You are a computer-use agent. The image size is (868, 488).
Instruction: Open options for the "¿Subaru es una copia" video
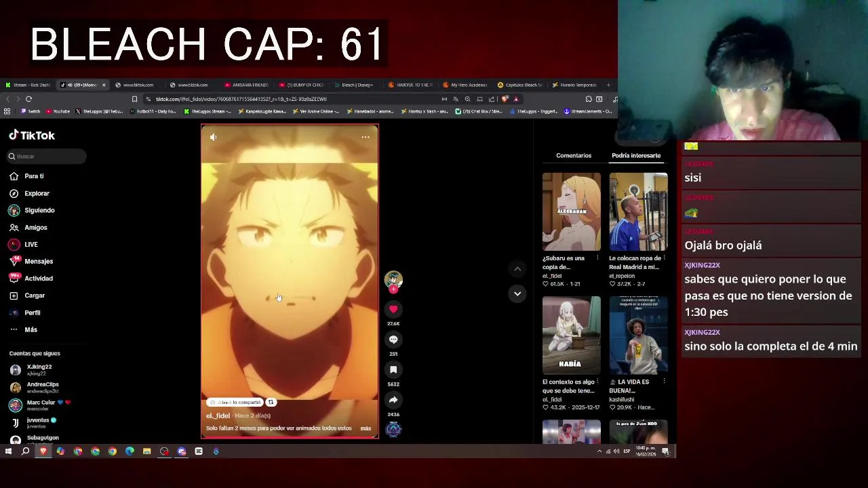597,258
